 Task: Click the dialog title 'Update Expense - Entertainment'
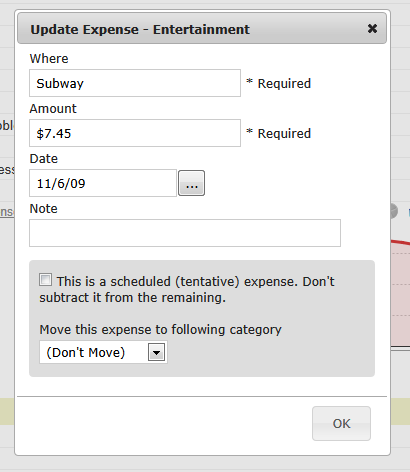pyautogui.click(x=140, y=29)
